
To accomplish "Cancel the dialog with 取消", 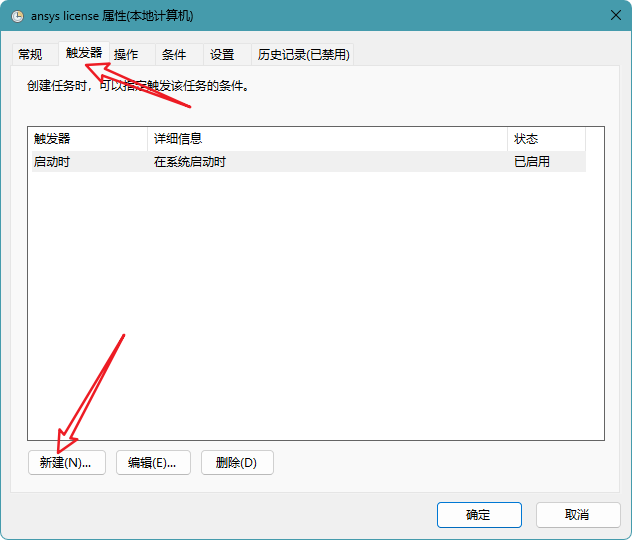I will click(x=578, y=515).
